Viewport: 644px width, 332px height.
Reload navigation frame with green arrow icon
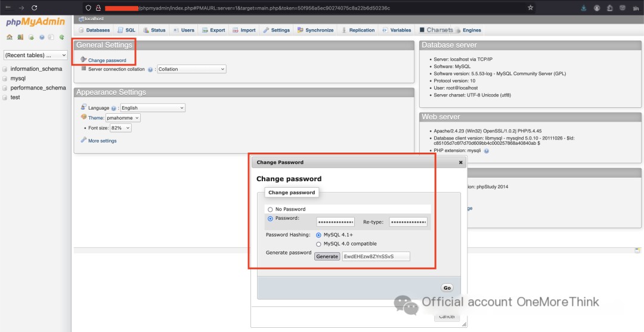61,38
